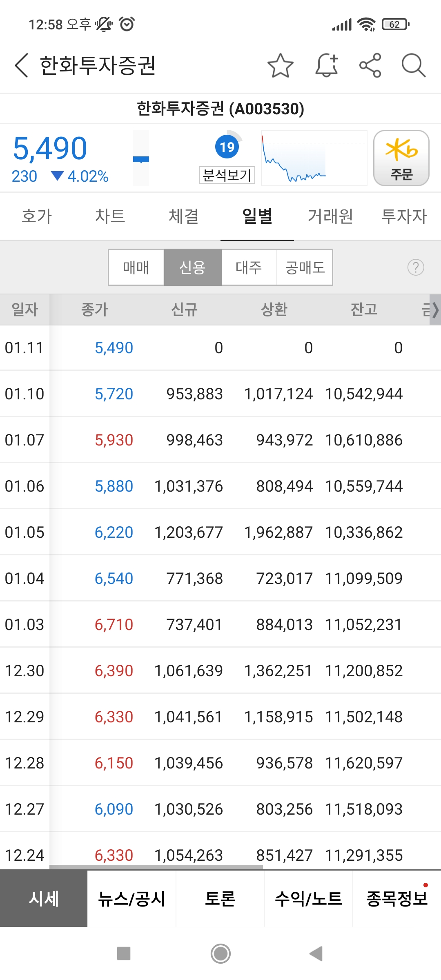Tap the blue 19 score badge
This screenshot has width=441, height=980.
tap(227, 147)
